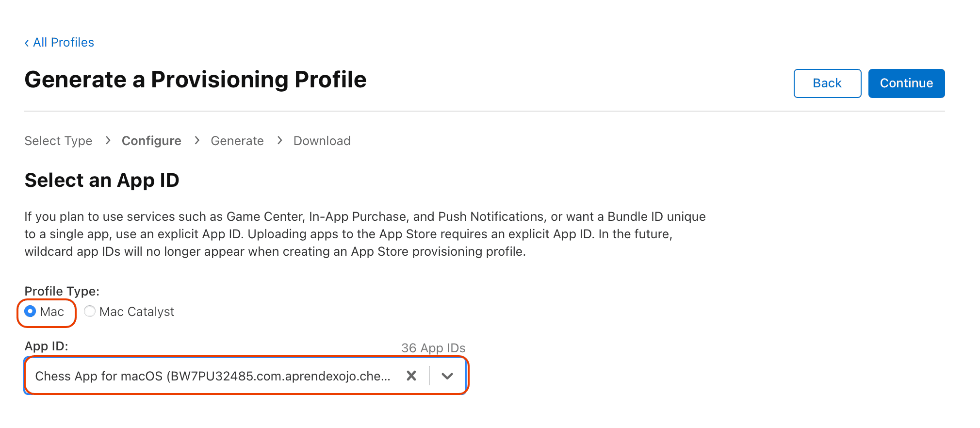Click the Select an App ID heading
980x428 pixels.
[x=102, y=180]
